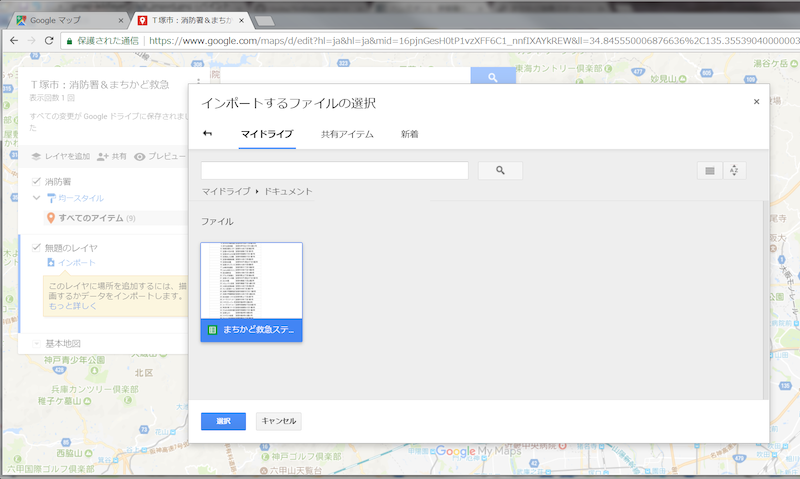Select the まちかど救急ステ spreadsheet thumbnail
The image size is (800, 479).
point(252,292)
